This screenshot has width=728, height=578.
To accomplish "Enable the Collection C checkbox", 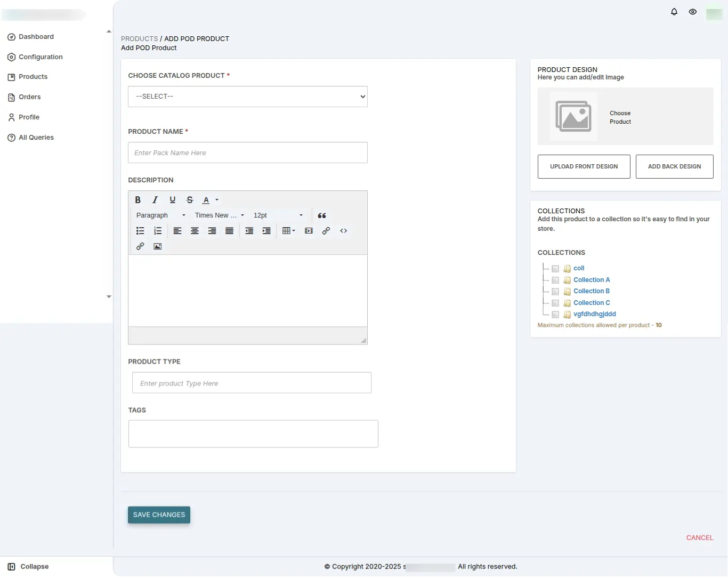I will click(555, 303).
